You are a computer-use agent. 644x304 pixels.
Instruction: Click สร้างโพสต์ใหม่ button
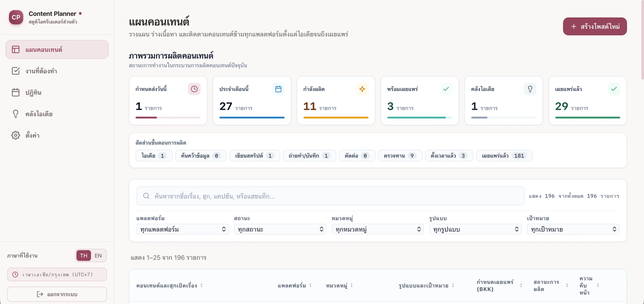click(595, 27)
